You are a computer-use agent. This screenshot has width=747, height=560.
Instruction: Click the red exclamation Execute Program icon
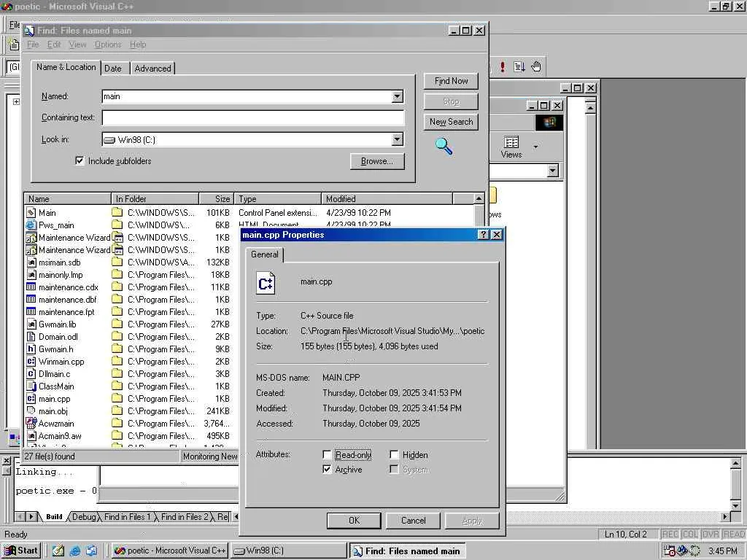(x=502, y=66)
